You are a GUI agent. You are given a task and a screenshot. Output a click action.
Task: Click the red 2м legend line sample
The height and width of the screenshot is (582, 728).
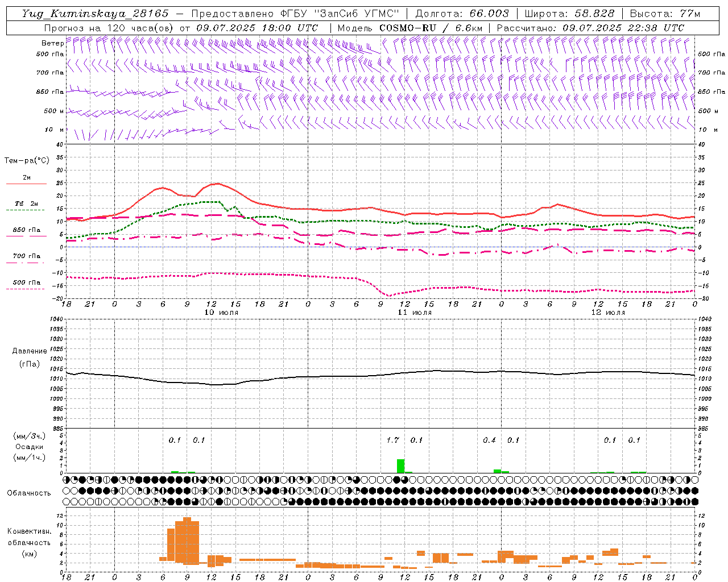[x=27, y=184]
